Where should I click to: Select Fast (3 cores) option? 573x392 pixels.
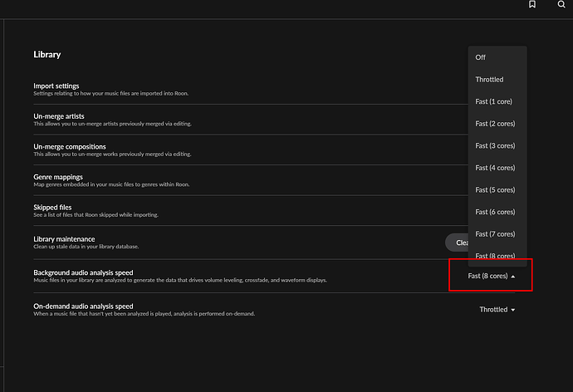click(x=495, y=145)
